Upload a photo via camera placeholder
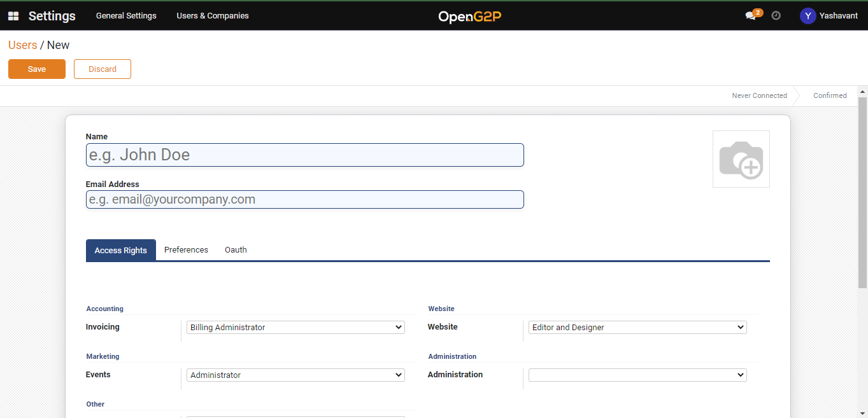Image resolution: width=868 pixels, height=418 pixels. click(x=741, y=159)
